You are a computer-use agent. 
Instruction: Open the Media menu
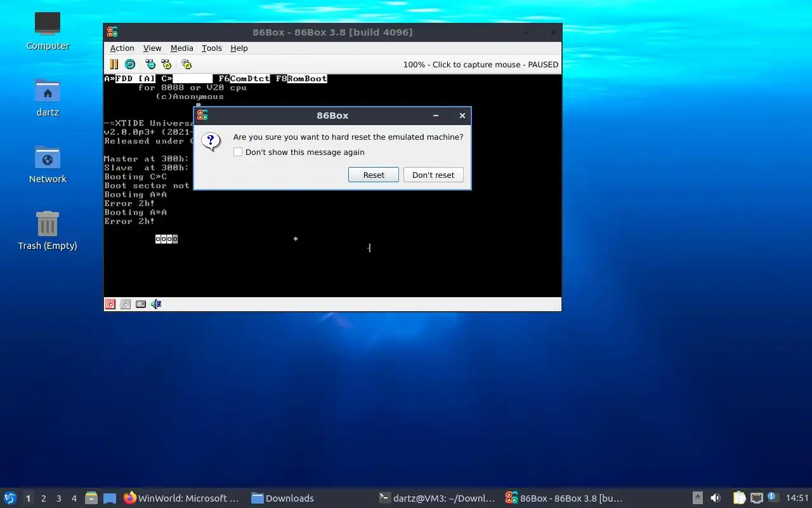(x=181, y=48)
